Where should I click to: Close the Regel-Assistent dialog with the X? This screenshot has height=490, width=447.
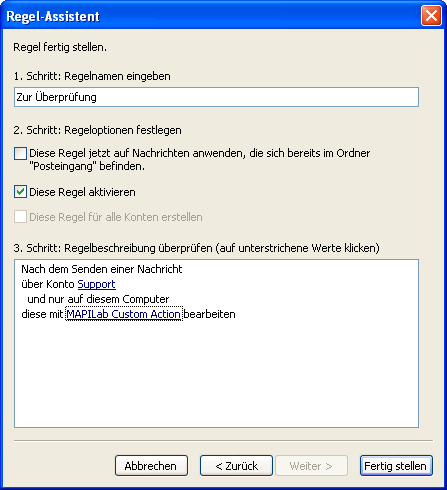click(431, 16)
